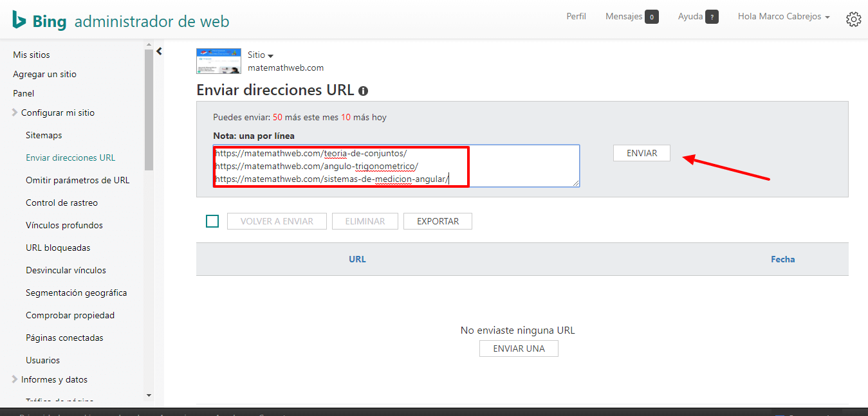Click the angulo-trigonometrico URL line
The width and height of the screenshot is (868, 416).
tap(317, 166)
